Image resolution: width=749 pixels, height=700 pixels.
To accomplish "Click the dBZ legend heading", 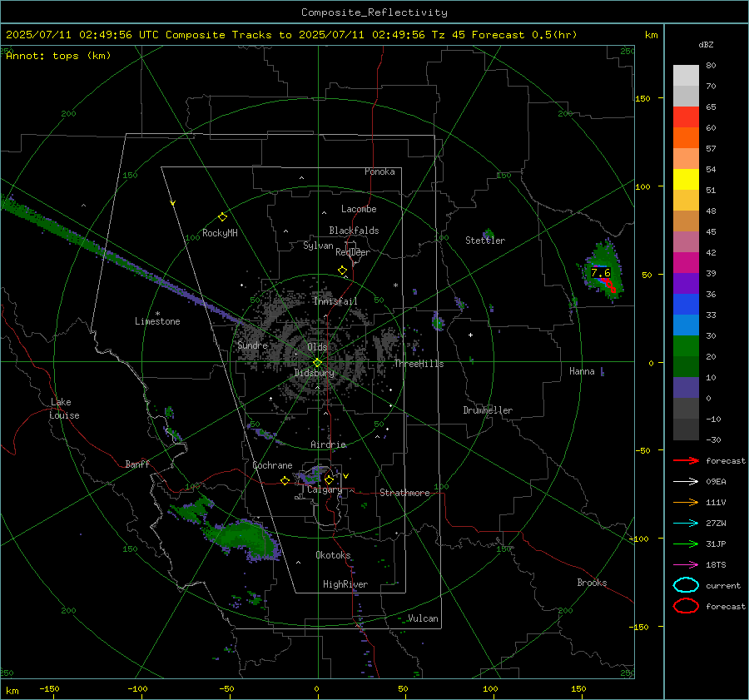I will (x=706, y=44).
